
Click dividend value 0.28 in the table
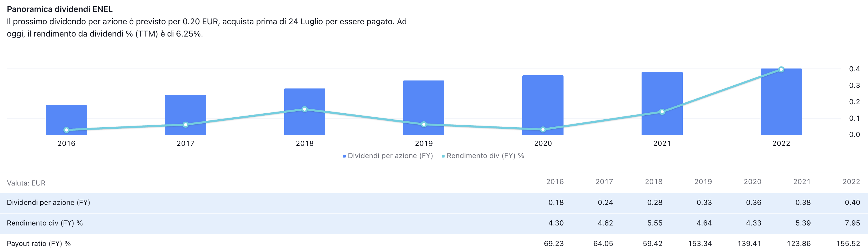[655, 203]
